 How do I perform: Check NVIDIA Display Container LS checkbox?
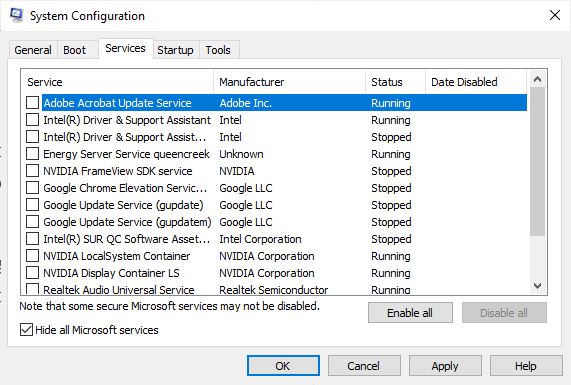pos(32,273)
